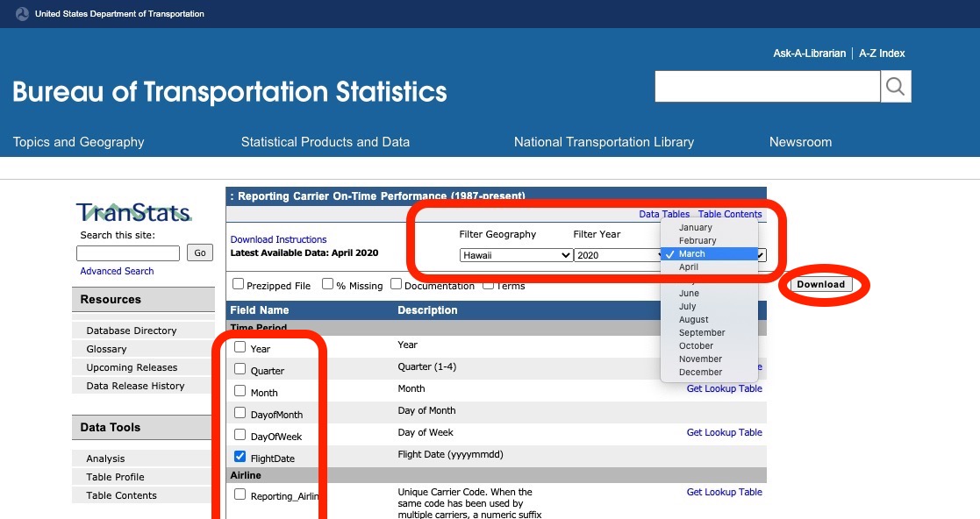Screen dimensions: 980x519
Task: Open the Filter Geography dropdown showing Hawaii
Action: click(516, 255)
